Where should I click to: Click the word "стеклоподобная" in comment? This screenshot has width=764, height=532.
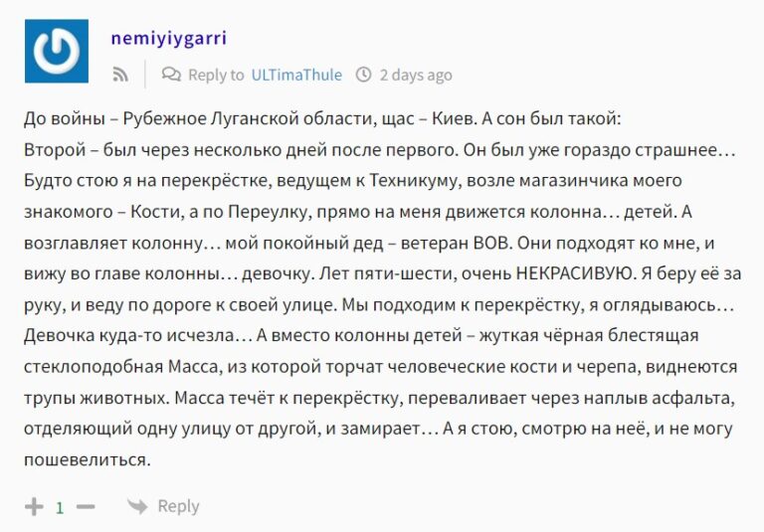pos(94,367)
